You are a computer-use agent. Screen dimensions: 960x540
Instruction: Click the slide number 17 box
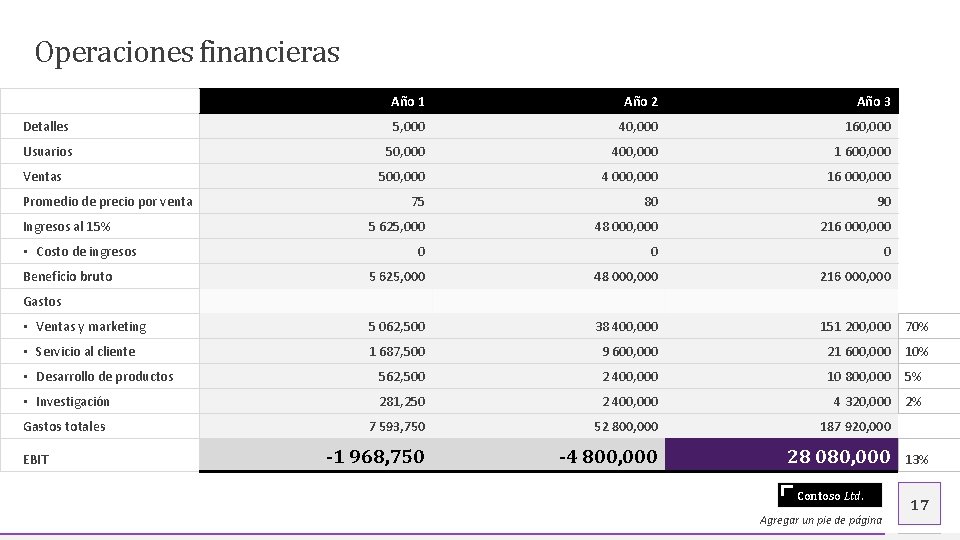[919, 504]
